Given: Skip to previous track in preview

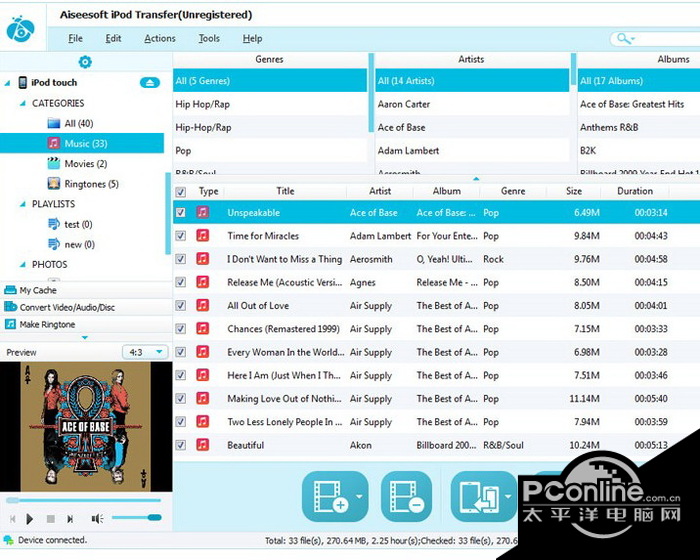Looking at the screenshot, I should tap(12, 519).
